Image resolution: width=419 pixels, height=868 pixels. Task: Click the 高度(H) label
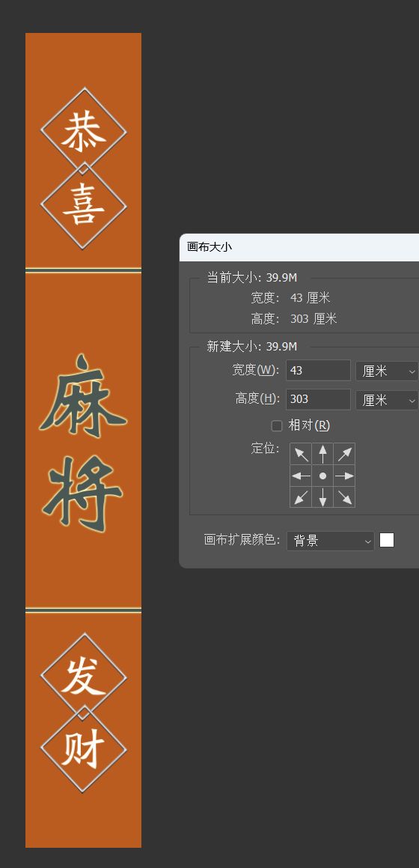click(257, 398)
